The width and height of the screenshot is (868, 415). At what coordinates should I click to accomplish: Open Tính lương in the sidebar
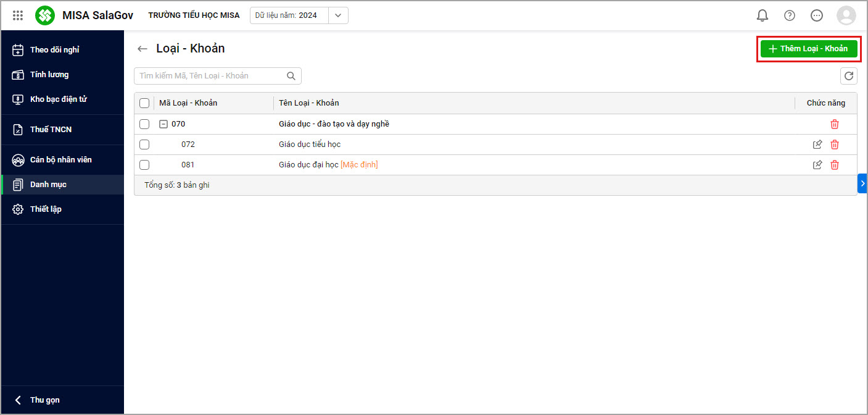pos(49,75)
